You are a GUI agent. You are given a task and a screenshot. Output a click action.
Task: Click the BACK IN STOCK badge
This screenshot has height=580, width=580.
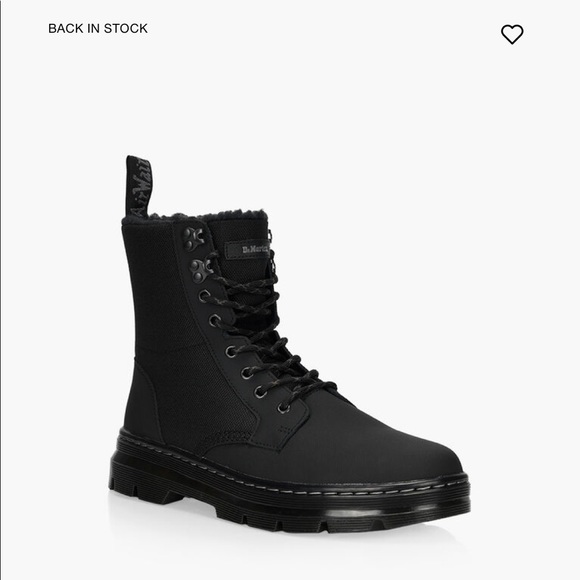pos(98,28)
